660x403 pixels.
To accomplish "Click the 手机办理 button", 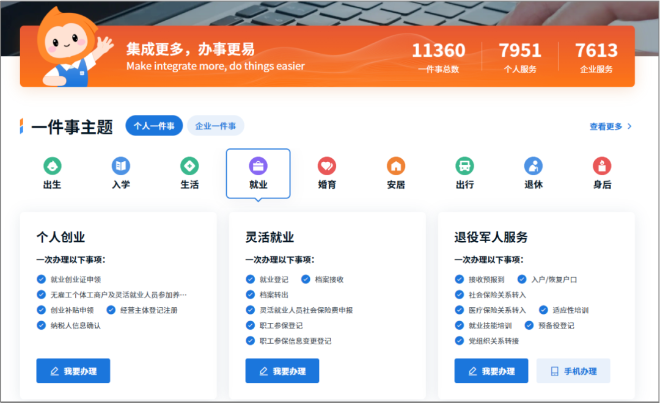I will coord(573,371).
